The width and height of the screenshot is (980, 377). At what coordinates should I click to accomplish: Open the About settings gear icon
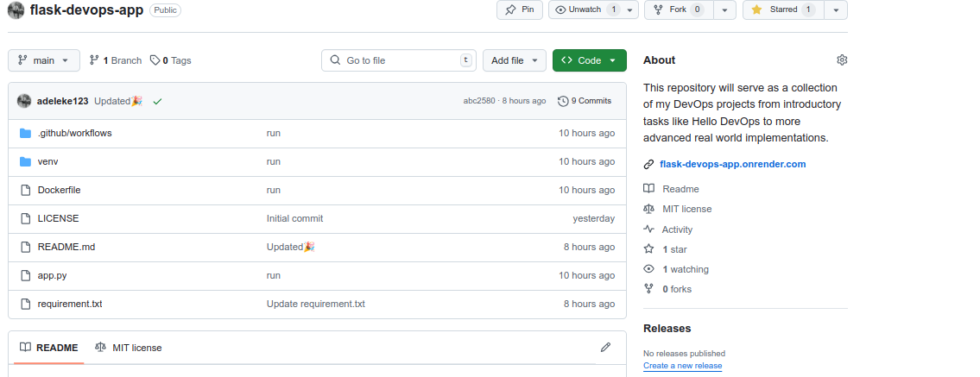coord(842,60)
